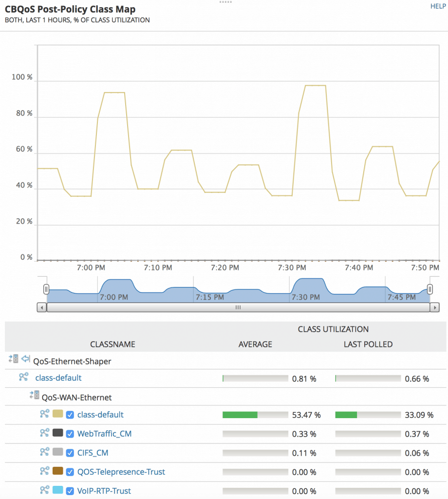This screenshot has height=499, width=448.
Task: Click the class icon beside CIFS_CM
Action: (44, 452)
